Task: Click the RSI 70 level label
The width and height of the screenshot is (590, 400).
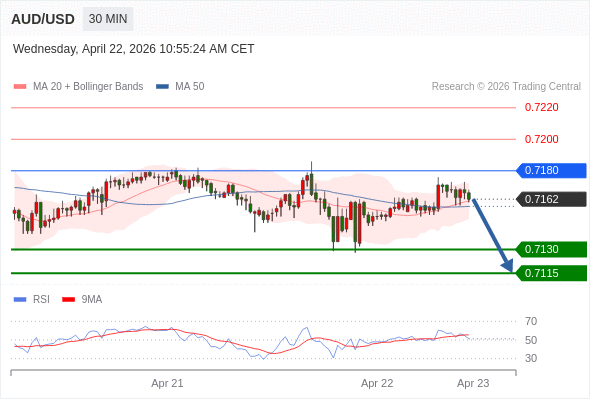Action: 531,321
